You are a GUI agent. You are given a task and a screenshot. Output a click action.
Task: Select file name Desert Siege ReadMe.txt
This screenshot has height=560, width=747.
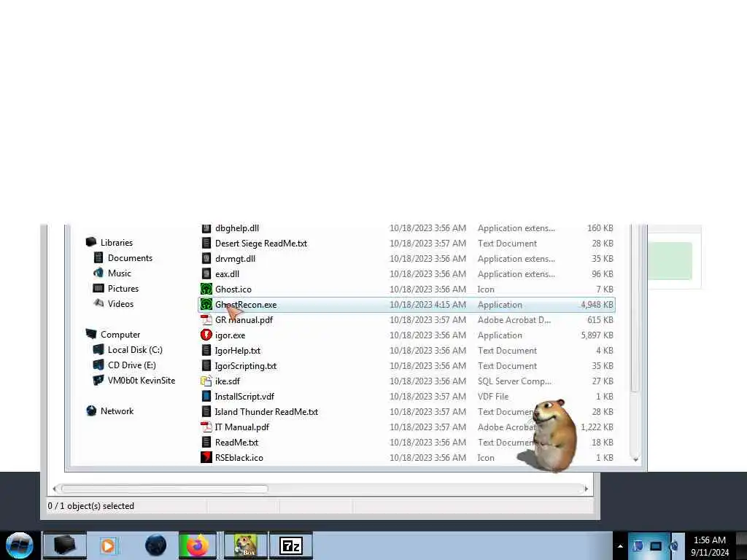(x=261, y=244)
